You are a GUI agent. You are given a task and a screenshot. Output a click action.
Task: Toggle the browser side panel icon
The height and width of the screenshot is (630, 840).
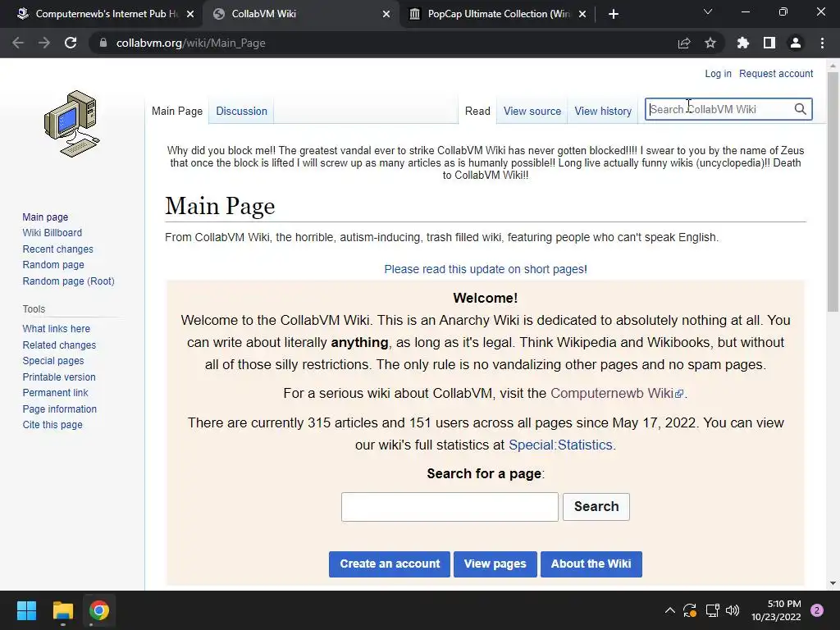pos(769,43)
